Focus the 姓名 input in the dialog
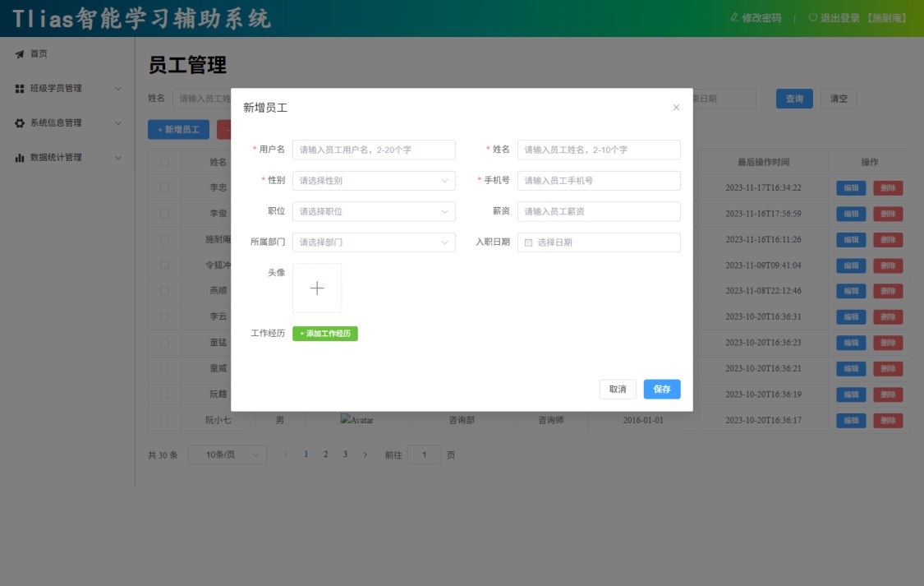The width and height of the screenshot is (924, 586). (599, 150)
